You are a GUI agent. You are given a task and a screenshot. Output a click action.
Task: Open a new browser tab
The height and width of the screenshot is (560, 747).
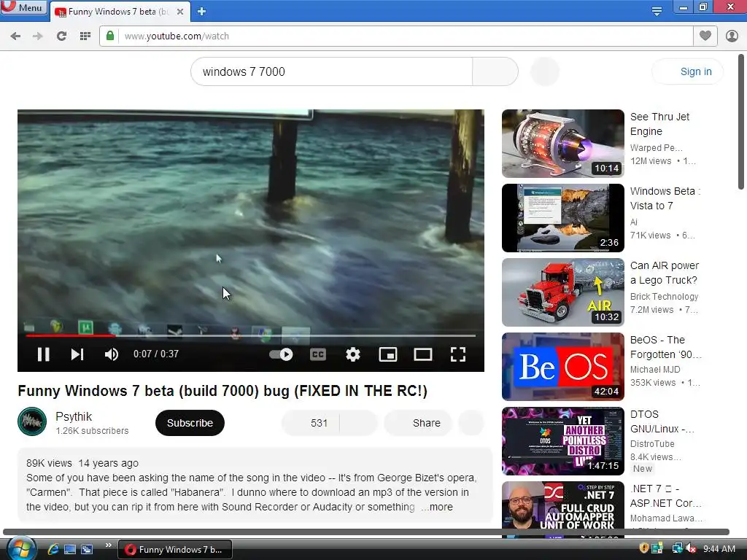pyautogui.click(x=201, y=12)
